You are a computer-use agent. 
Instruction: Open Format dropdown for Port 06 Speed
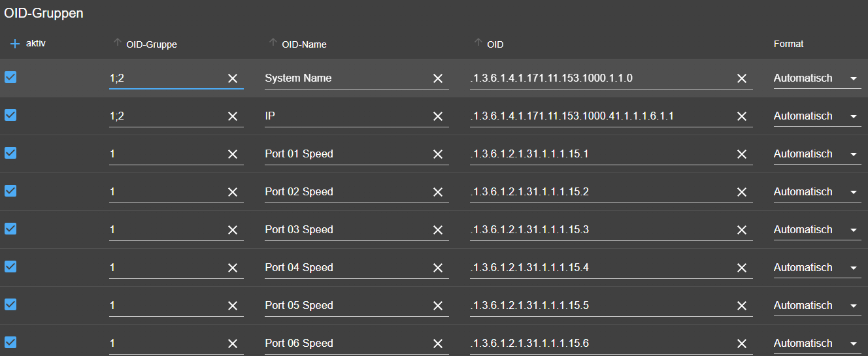click(854, 344)
